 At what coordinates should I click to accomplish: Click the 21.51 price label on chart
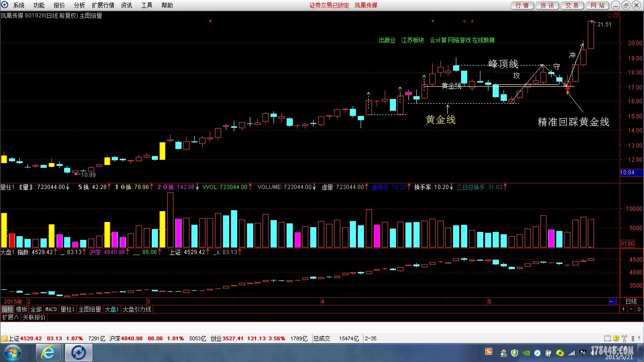tap(604, 25)
